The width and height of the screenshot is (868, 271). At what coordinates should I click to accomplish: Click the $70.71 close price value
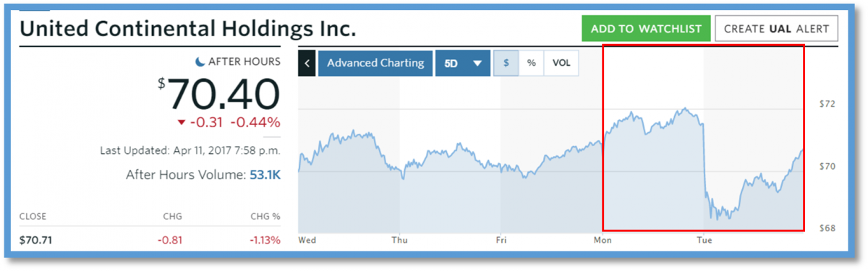tap(35, 240)
